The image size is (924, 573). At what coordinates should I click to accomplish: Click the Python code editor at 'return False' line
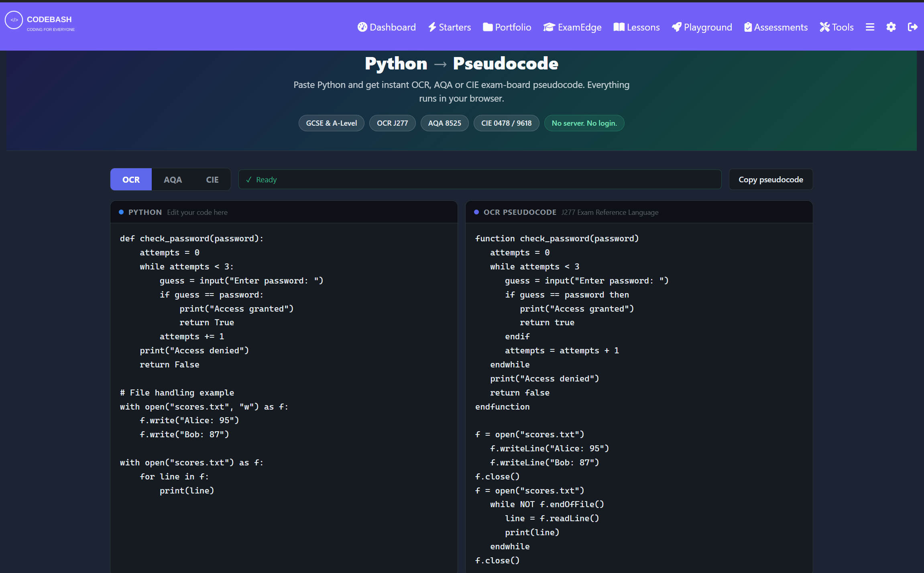click(169, 365)
